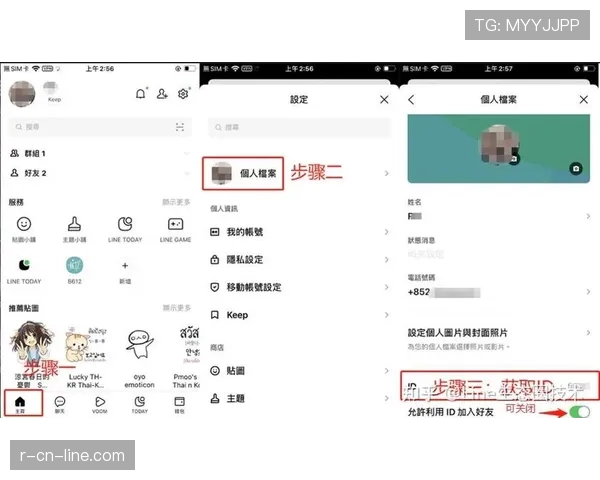Tap the smiley icon beside 貼圖
Image resolution: width=600 pixels, height=480 pixels.
pyautogui.click(x=215, y=371)
